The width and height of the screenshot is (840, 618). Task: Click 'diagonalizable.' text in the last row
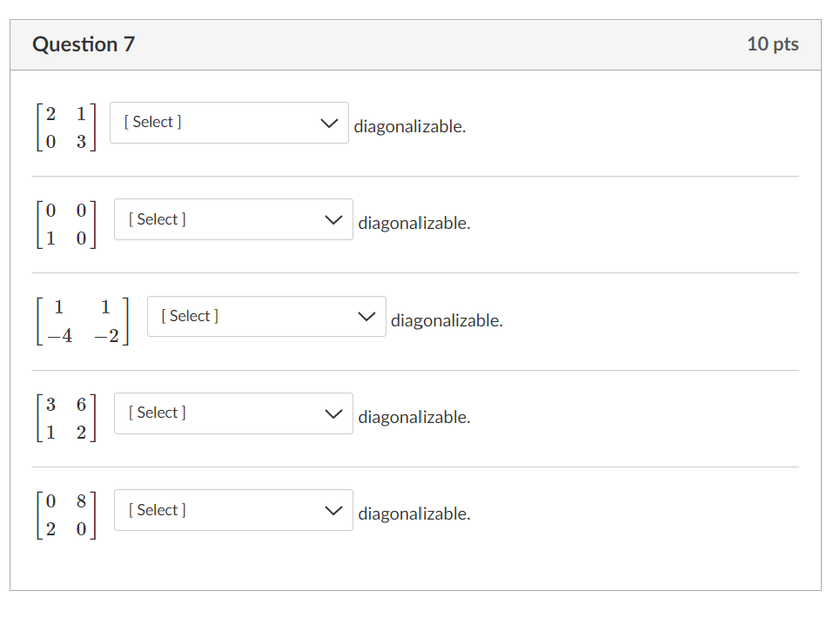tap(413, 514)
